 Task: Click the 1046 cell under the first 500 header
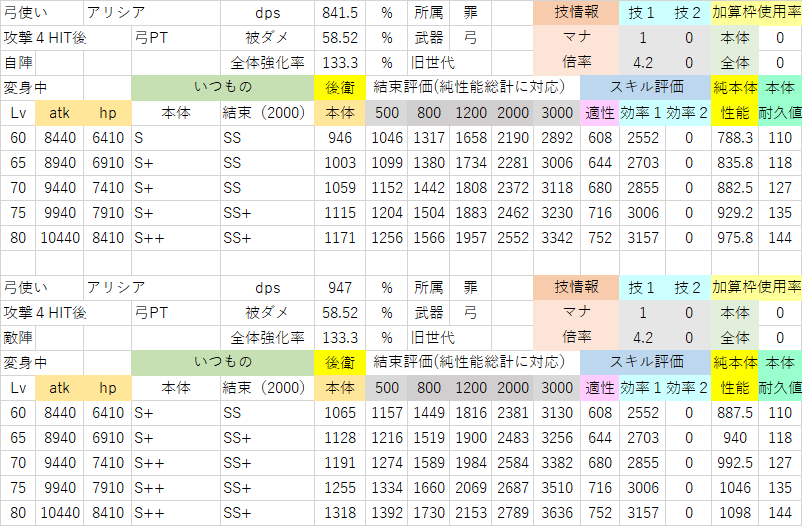pyautogui.click(x=387, y=138)
